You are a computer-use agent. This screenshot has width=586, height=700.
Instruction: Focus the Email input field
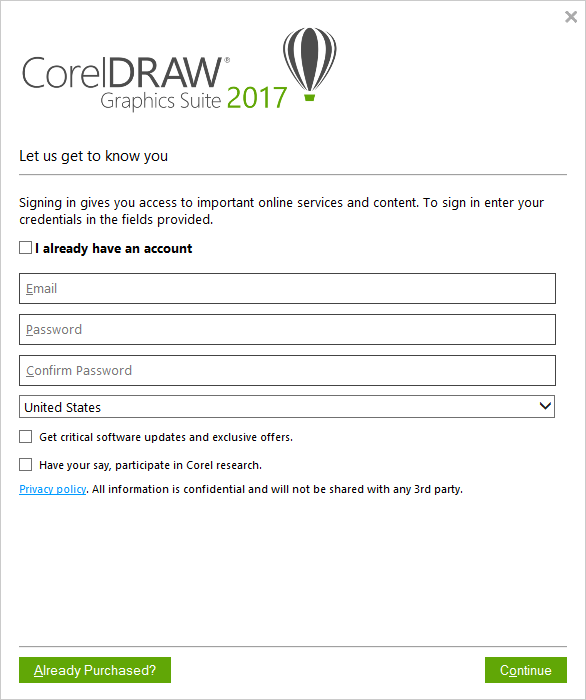pyautogui.click(x=287, y=288)
